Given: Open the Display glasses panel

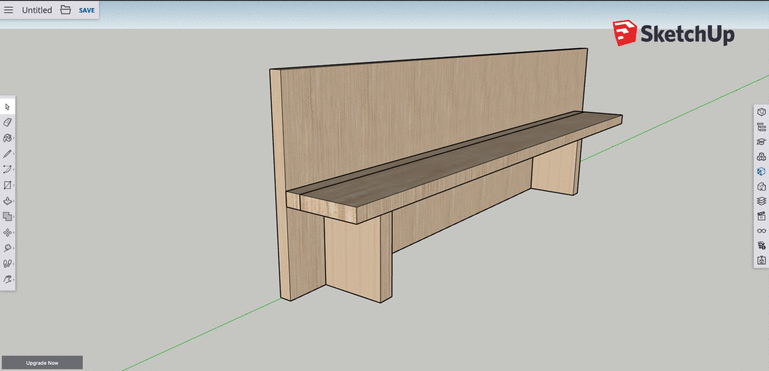Looking at the screenshot, I should pos(761,231).
